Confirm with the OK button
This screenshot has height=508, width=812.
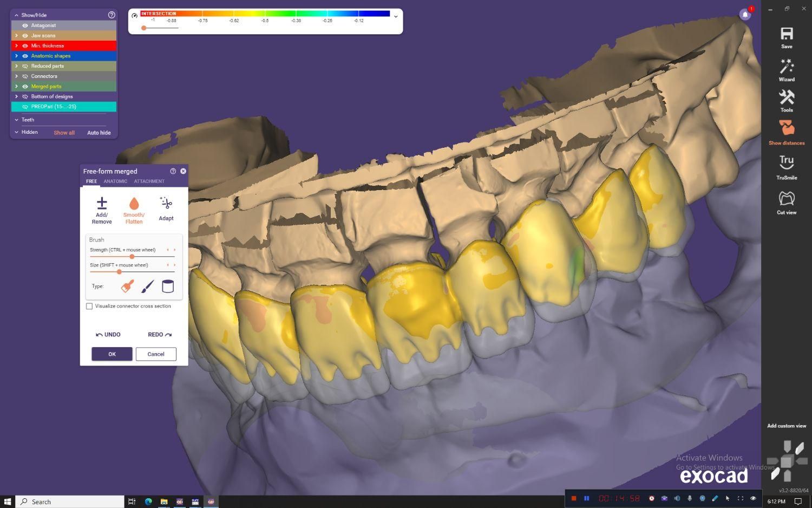point(112,354)
